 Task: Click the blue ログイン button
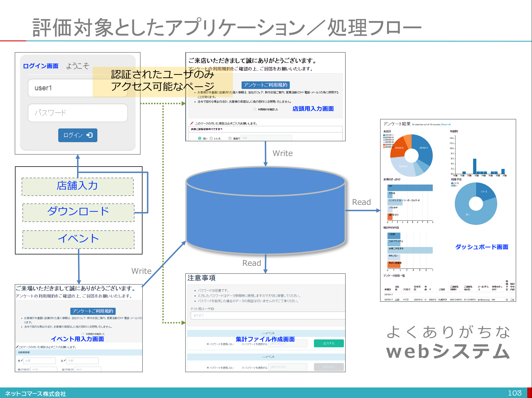point(78,135)
